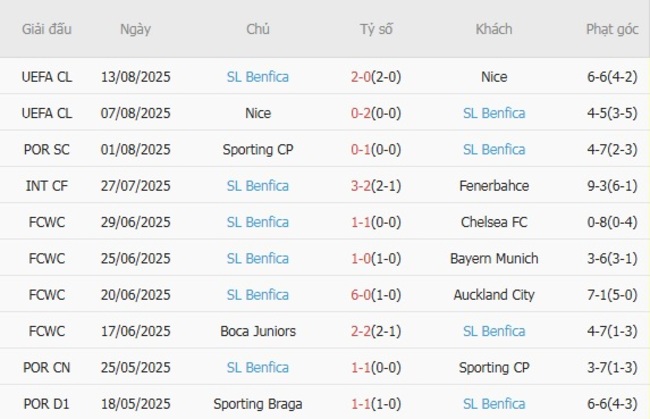Click the Chủ column header
Image resolution: width=650 pixels, height=419 pixels.
(257, 29)
